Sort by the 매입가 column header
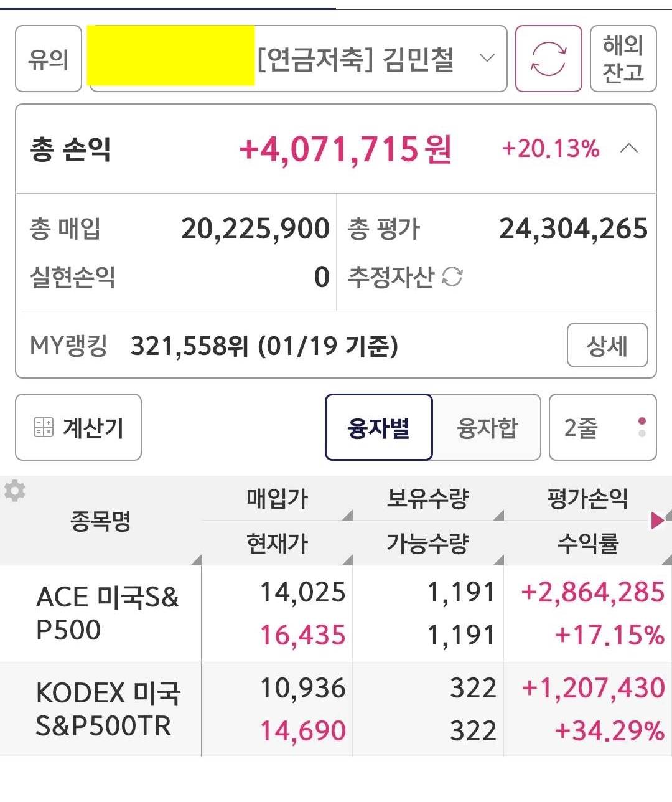 click(x=277, y=499)
